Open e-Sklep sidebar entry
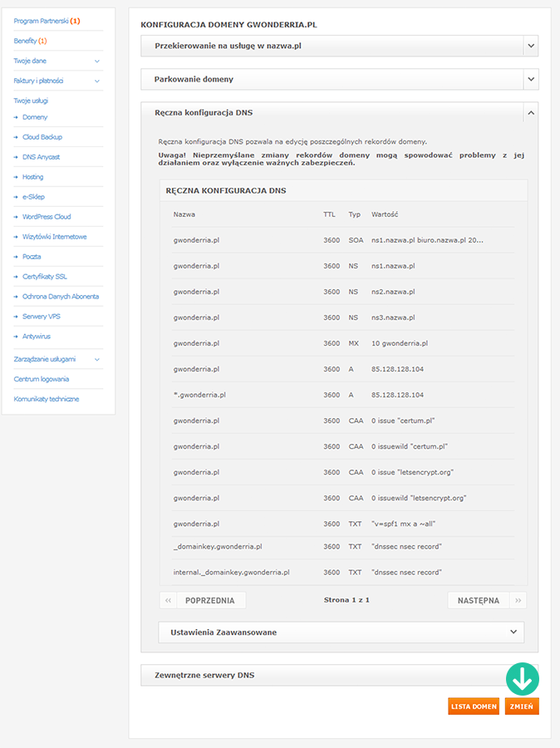 tap(33, 197)
